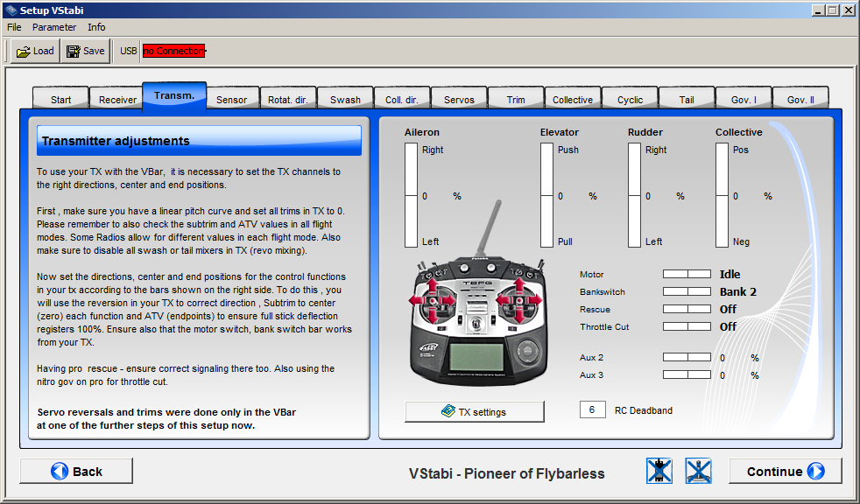Image resolution: width=860 pixels, height=504 pixels.
Task: Click the Idle motor status text
Action: click(x=730, y=274)
